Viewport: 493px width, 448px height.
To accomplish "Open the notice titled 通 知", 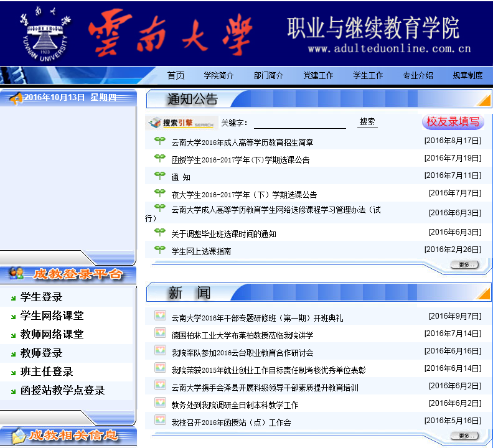I will (x=181, y=177).
